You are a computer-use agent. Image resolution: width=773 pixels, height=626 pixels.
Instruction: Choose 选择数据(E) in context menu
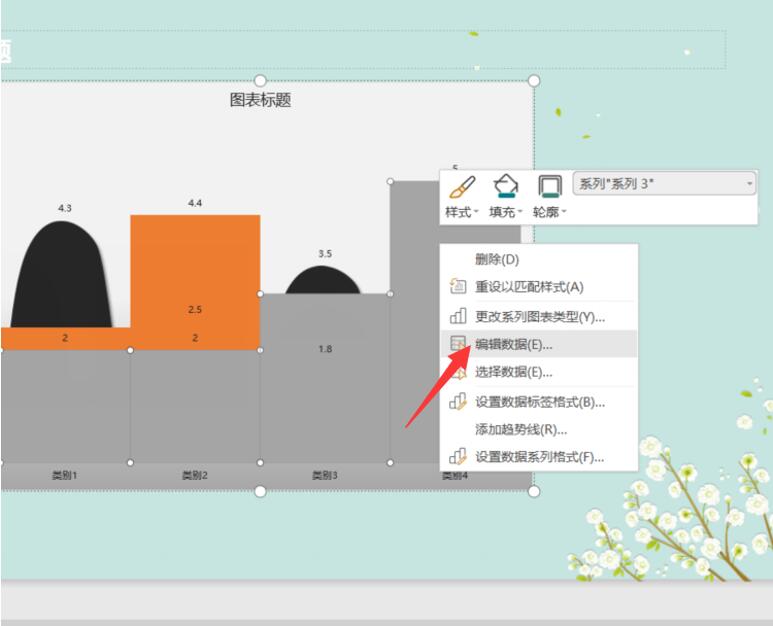click(538, 372)
